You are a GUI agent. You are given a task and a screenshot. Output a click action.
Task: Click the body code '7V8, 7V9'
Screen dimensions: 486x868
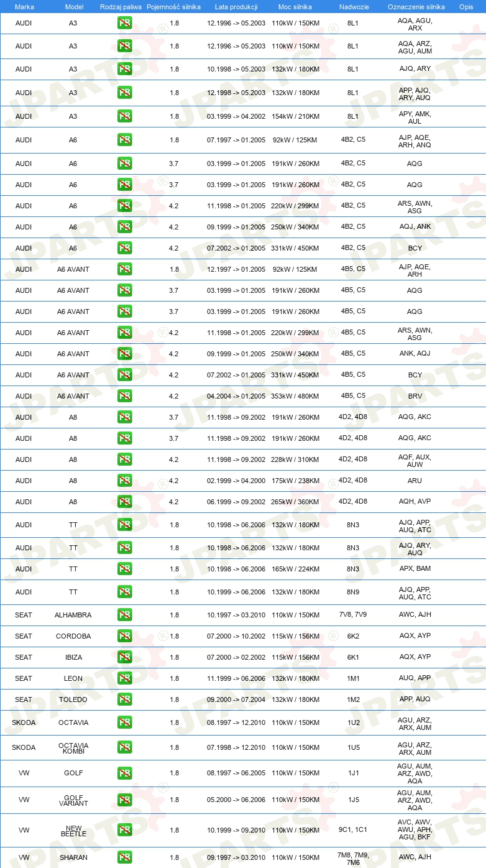353,615
